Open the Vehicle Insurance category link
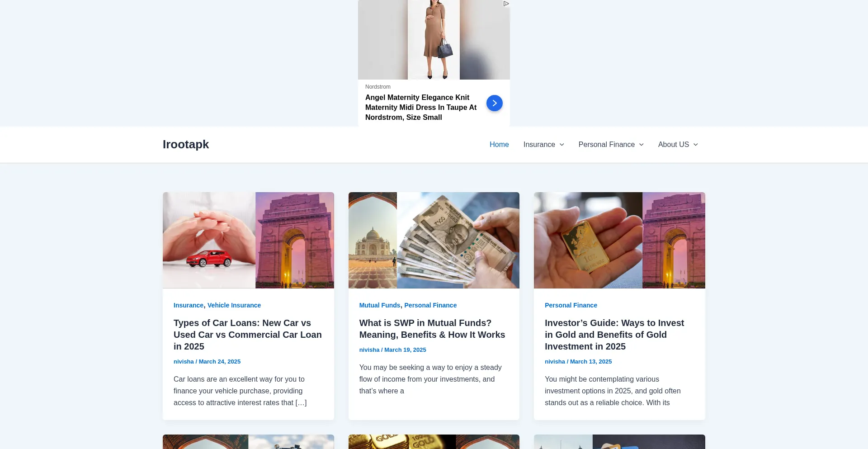 click(x=234, y=305)
